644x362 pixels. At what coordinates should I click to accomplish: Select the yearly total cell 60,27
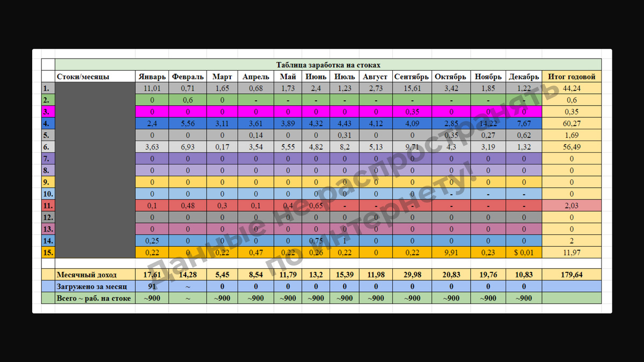[572, 123]
